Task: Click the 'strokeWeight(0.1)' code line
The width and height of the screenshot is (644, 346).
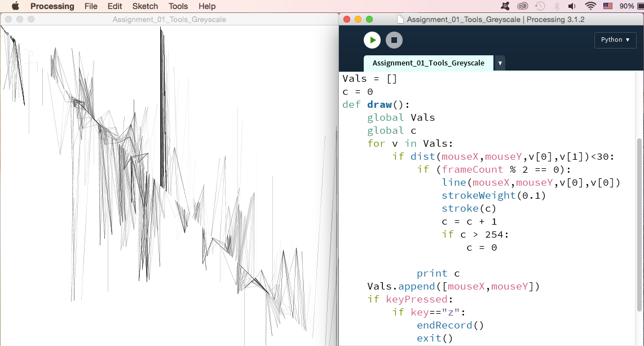Action: pos(493,196)
